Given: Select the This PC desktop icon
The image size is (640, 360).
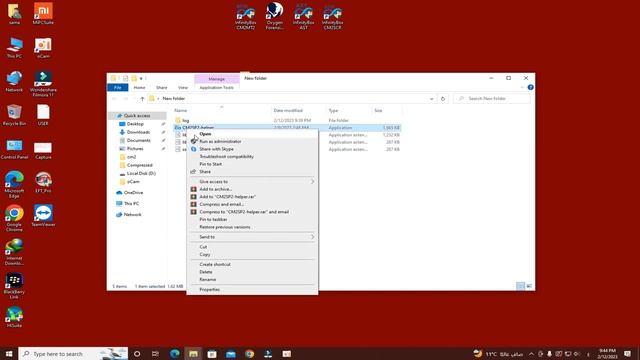Looking at the screenshot, I should (x=14, y=48).
